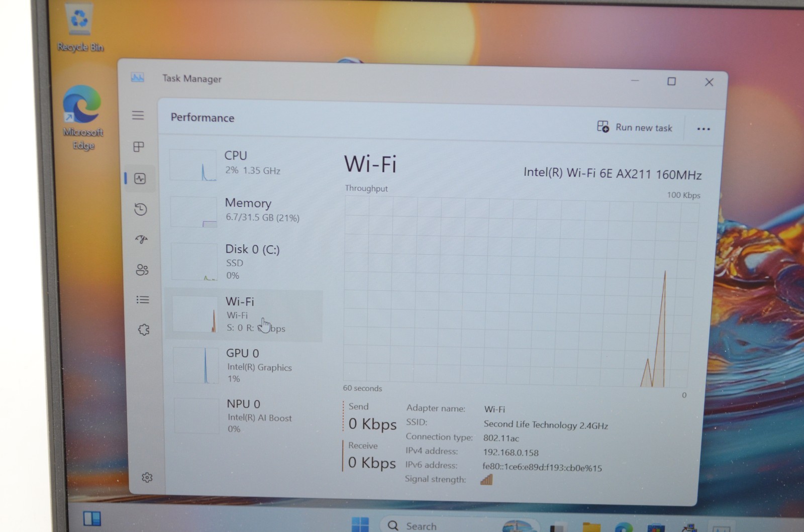The image size is (804, 532).
Task: Select the GPU 0 Intel Graphics entry
Action: (x=245, y=366)
